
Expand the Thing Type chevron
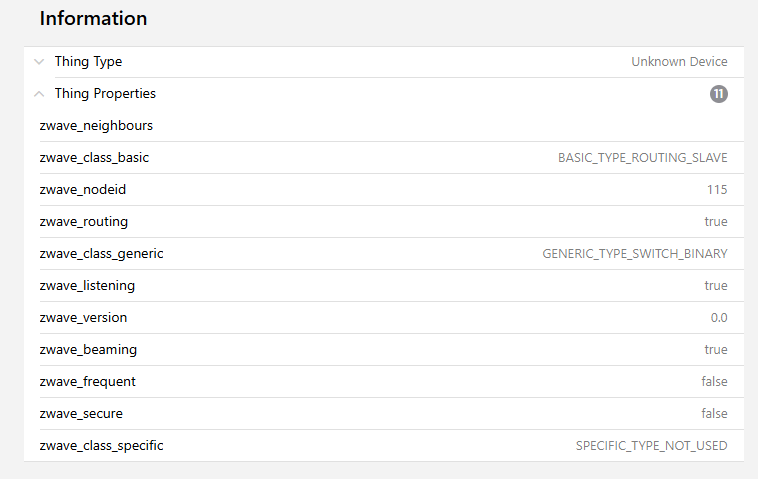click(x=39, y=62)
